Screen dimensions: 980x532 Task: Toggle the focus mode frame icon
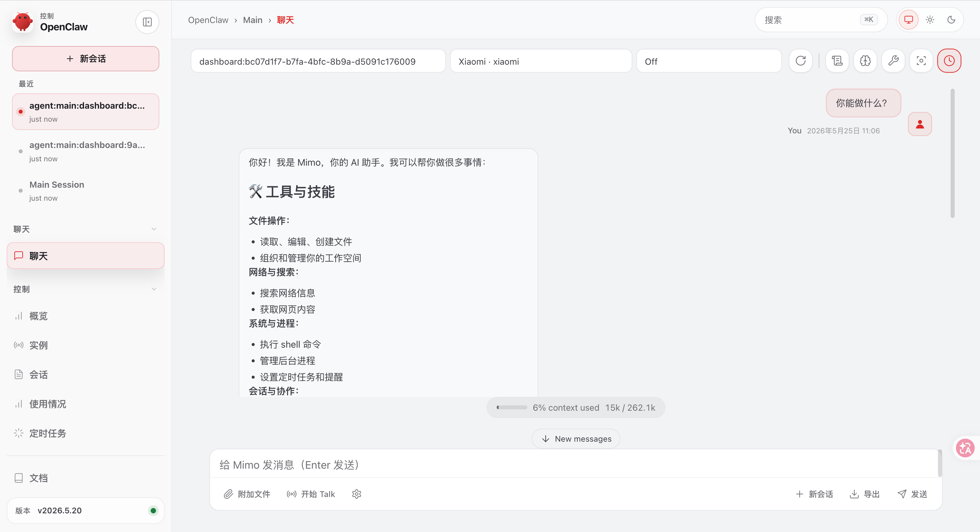click(x=921, y=61)
